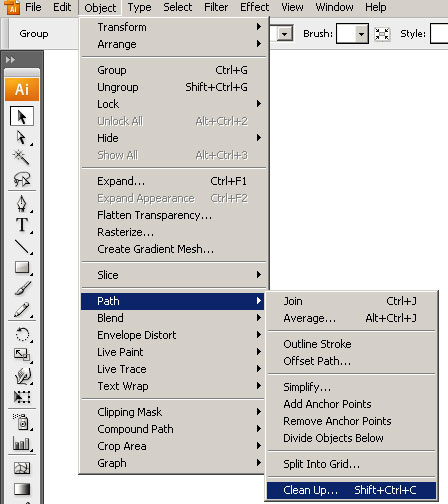Expand the Arrange submenu
Screen dimensions: 448x504
[173, 44]
